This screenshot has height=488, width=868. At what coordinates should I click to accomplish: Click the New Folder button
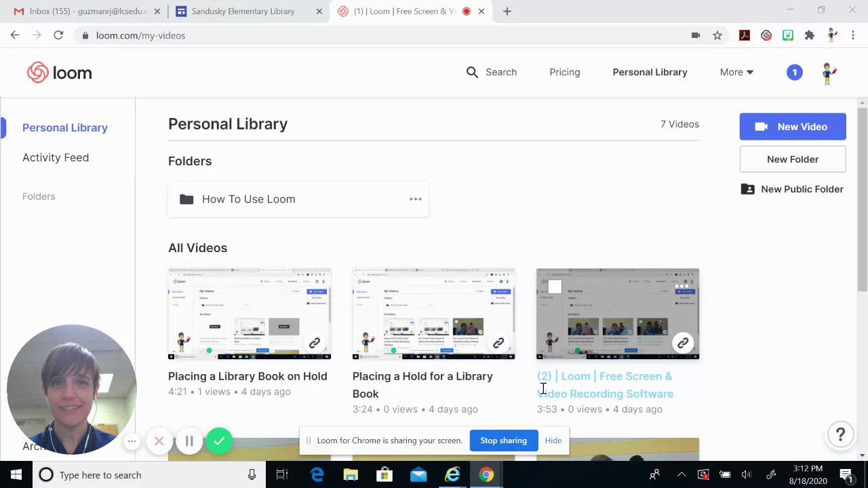(793, 159)
